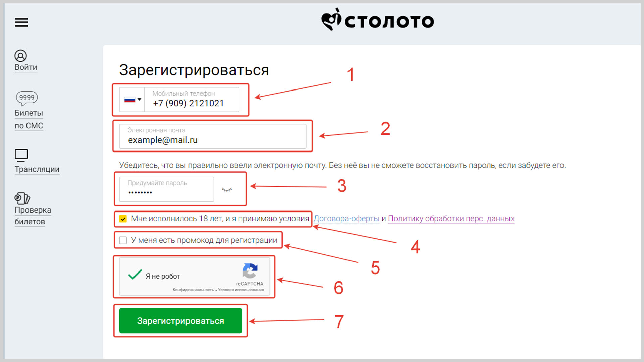Open the Трансляции menu item
The image size is (644, 362).
(x=37, y=169)
